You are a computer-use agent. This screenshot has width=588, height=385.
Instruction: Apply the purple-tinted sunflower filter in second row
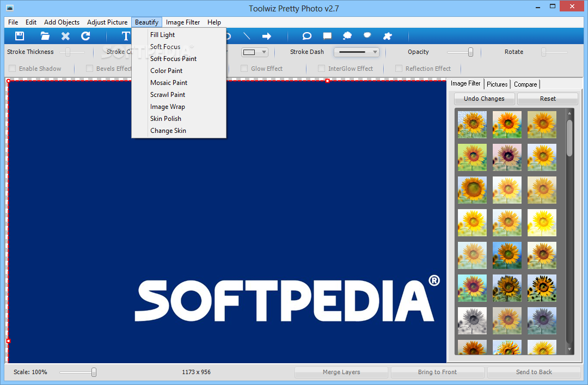507,157
